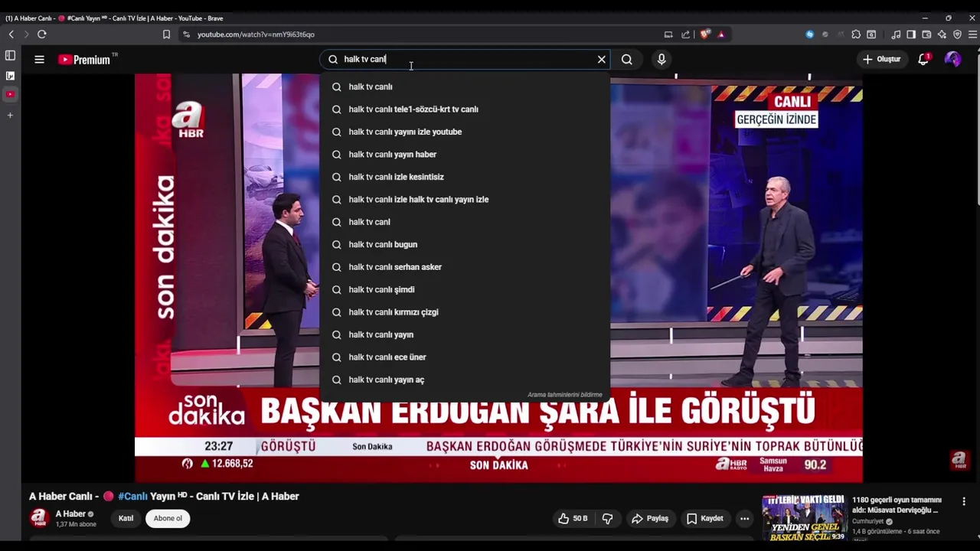Image resolution: width=980 pixels, height=551 pixels.
Task: Open Brave Rewards triangle icon
Action: point(721,34)
